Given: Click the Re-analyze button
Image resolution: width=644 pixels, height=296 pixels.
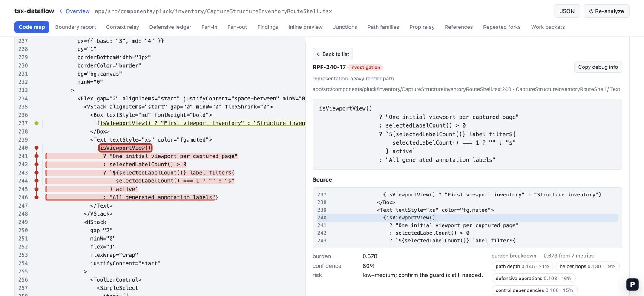Looking at the screenshot, I should pos(606,11).
